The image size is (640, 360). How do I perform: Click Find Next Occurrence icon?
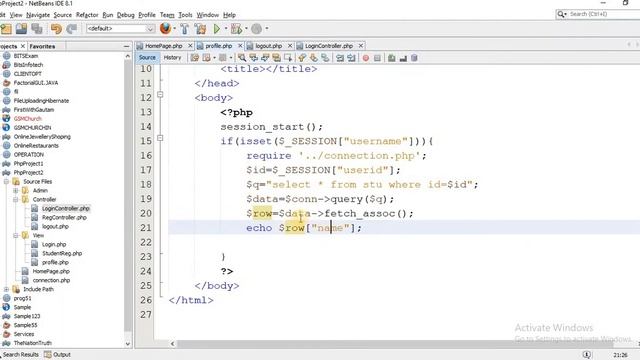point(265,58)
